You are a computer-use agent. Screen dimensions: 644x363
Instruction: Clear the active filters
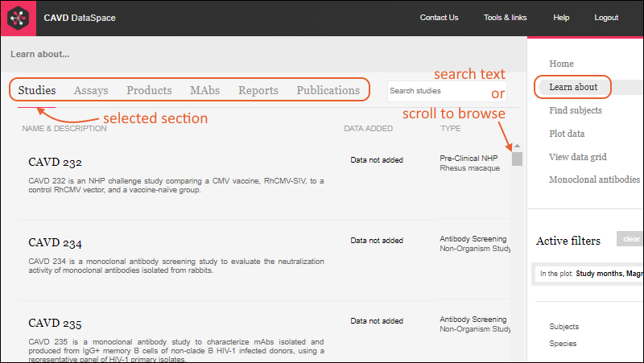pyautogui.click(x=630, y=239)
